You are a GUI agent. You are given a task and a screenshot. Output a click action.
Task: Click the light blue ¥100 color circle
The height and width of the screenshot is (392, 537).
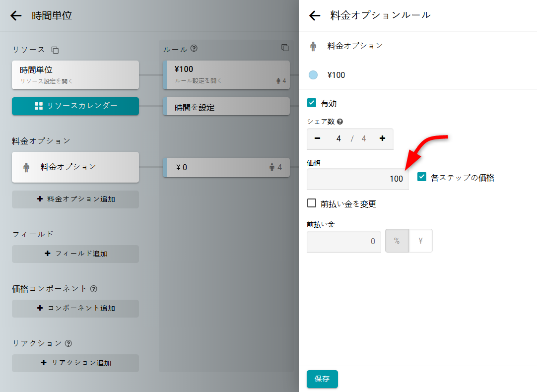coord(313,75)
